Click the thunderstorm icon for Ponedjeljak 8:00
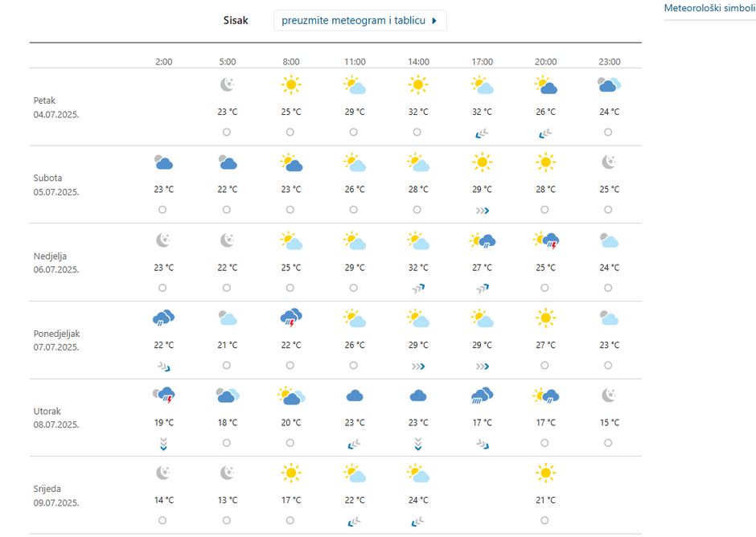The width and height of the screenshot is (756, 537). point(290,318)
